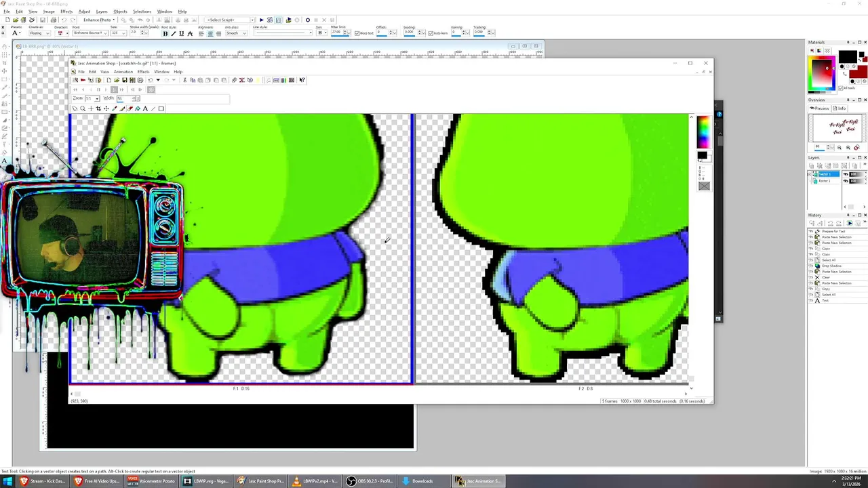Click Cut scissors icon in Animation Shop toolbar

click(x=184, y=80)
